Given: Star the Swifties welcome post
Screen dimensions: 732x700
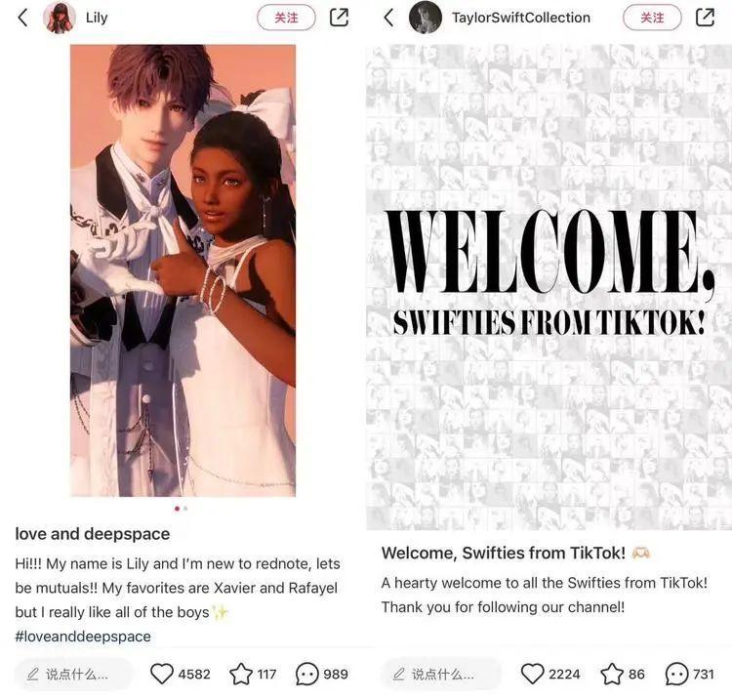Looking at the screenshot, I should pos(612,674).
